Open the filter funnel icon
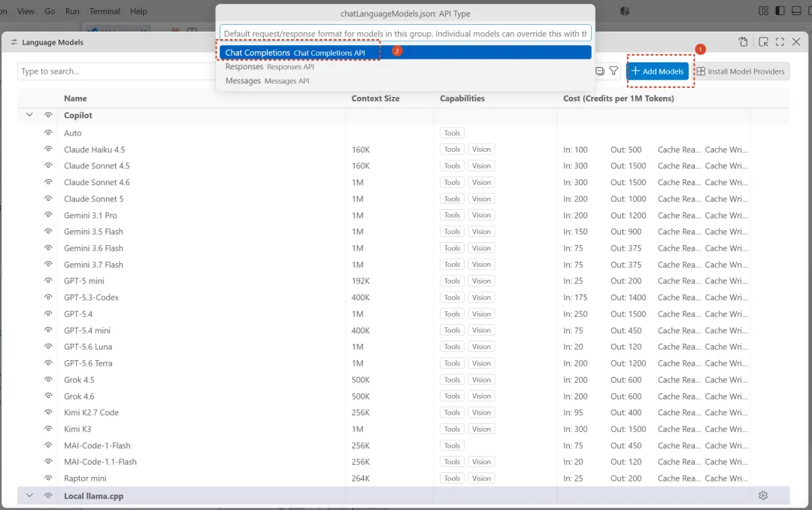Screen dimensions: 812x510 click(x=614, y=71)
